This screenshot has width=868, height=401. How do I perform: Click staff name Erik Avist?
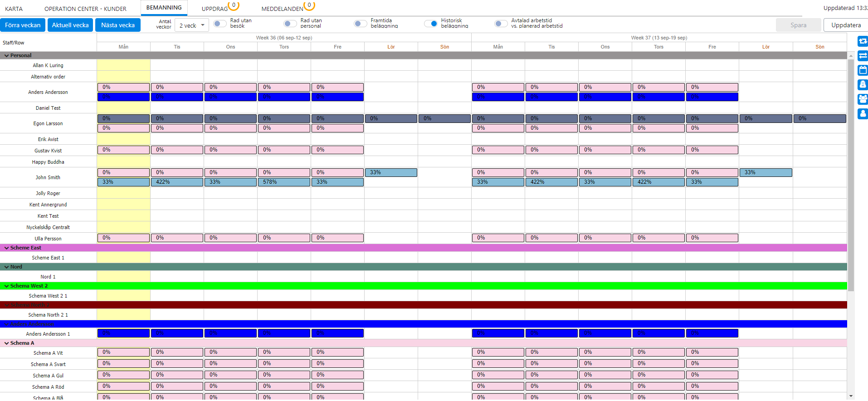point(48,139)
